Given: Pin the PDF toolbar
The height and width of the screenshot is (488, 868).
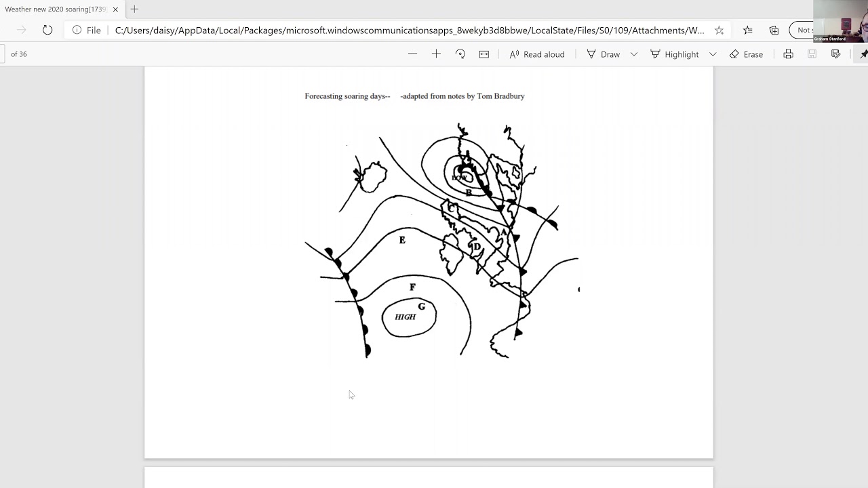Looking at the screenshot, I should [863, 54].
